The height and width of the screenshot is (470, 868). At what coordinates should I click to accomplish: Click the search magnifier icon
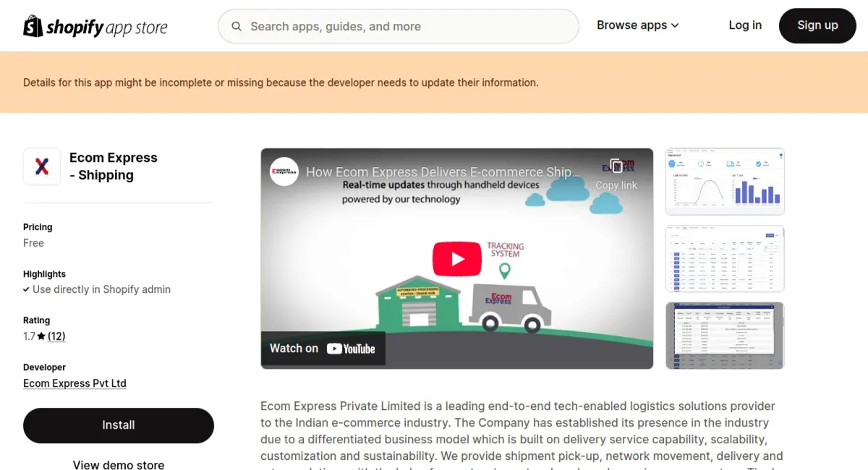pyautogui.click(x=237, y=27)
